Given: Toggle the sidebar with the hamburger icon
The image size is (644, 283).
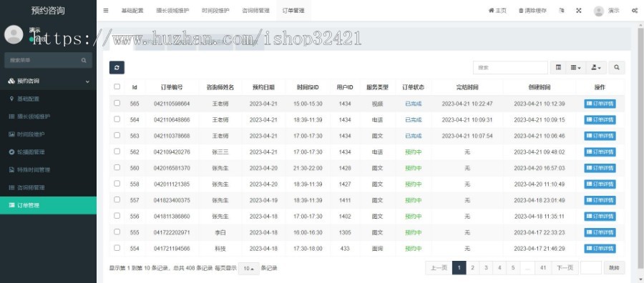Looking at the screenshot, I should pyautogui.click(x=106, y=11).
